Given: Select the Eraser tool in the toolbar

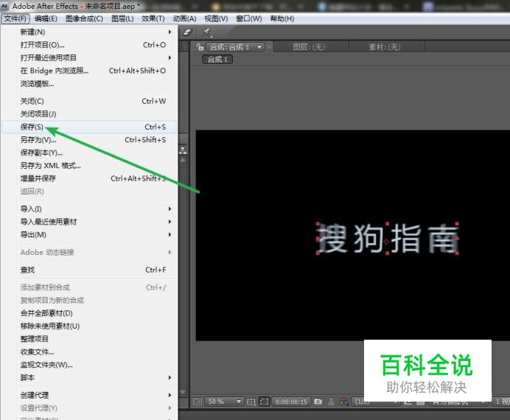Looking at the screenshot, I should [187, 32].
